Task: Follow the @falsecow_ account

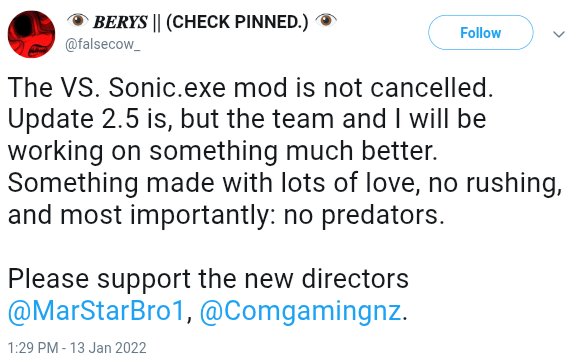Action: pyautogui.click(x=480, y=33)
